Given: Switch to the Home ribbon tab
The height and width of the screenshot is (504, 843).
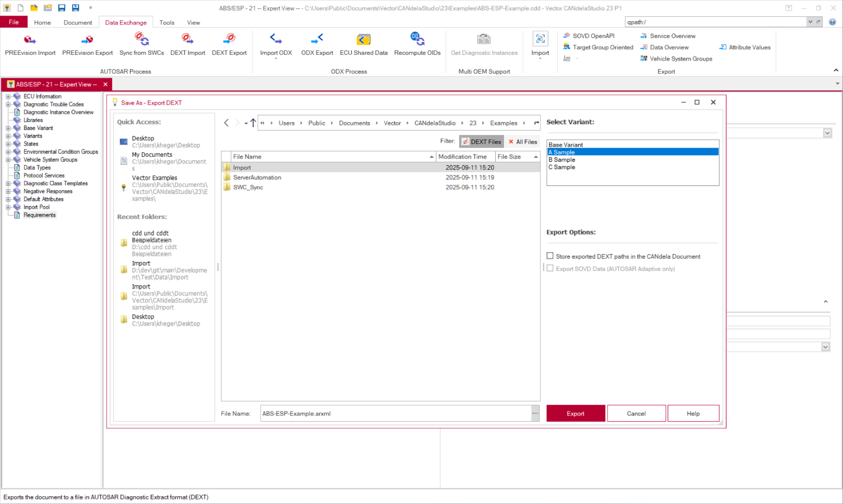Looking at the screenshot, I should pos(42,22).
